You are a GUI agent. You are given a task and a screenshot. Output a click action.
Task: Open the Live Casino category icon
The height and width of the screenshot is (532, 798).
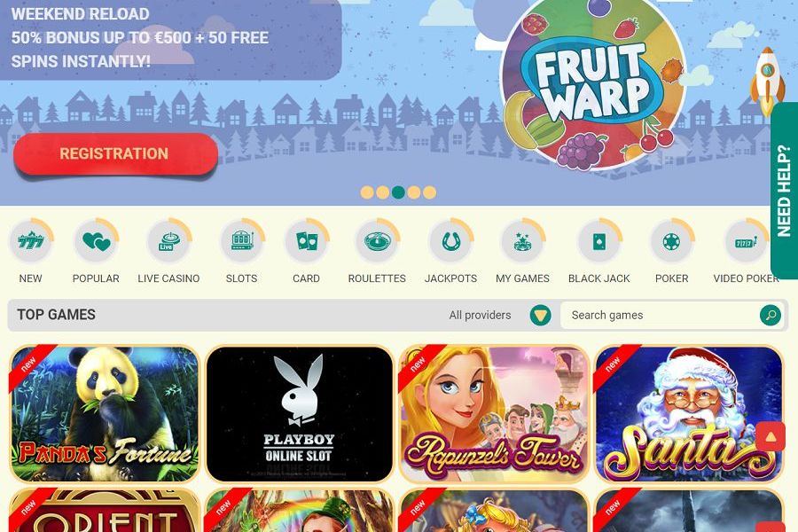tap(168, 241)
